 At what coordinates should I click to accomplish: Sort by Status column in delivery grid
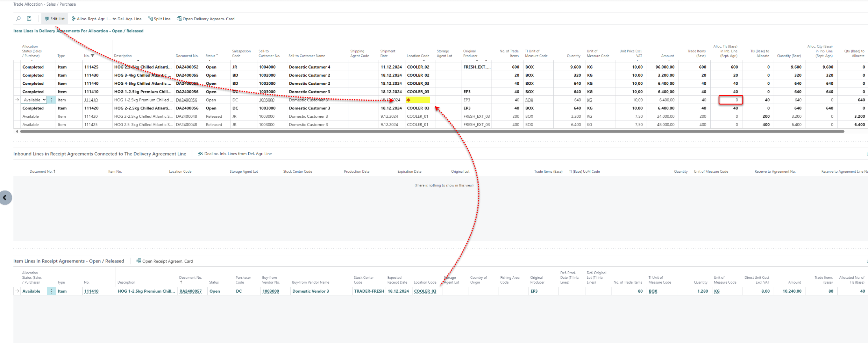coord(212,56)
